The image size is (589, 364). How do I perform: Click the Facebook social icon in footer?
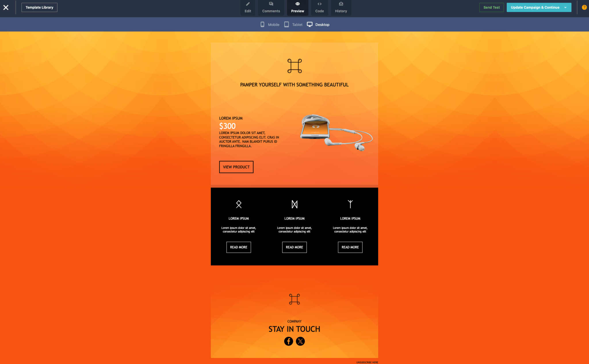(x=289, y=341)
